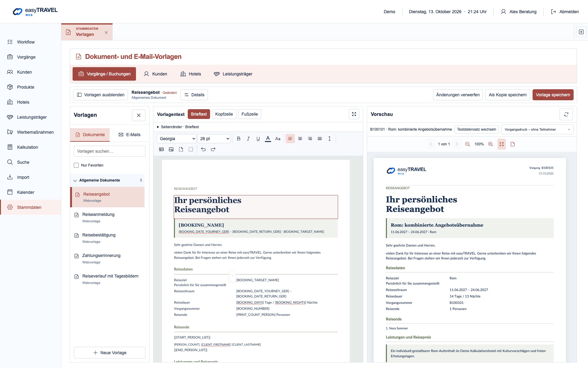Open the Kunden templates tab

[x=156, y=74]
